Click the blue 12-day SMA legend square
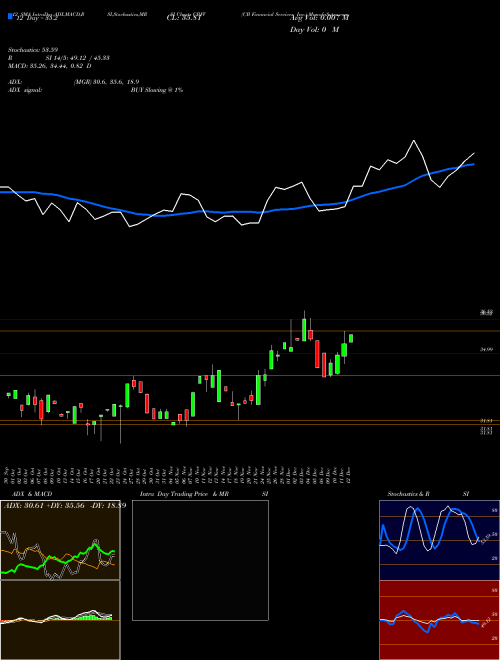This screenshot has height=660, width=500. click(x=10, y=16)
